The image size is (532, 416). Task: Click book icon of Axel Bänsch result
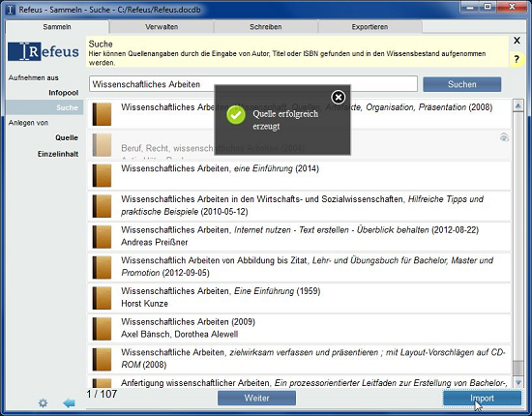pyautogui.click(x=102, y=329)
